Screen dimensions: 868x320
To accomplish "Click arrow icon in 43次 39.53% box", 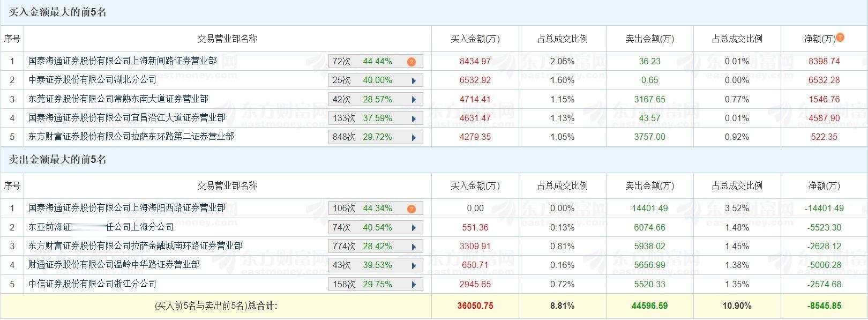I will 414,265.
